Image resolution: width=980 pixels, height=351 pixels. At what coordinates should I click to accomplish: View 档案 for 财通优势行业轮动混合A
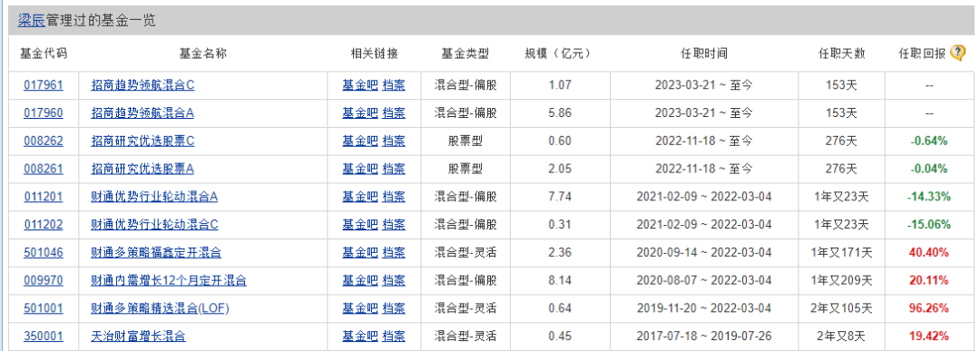[x=394, y=197]
